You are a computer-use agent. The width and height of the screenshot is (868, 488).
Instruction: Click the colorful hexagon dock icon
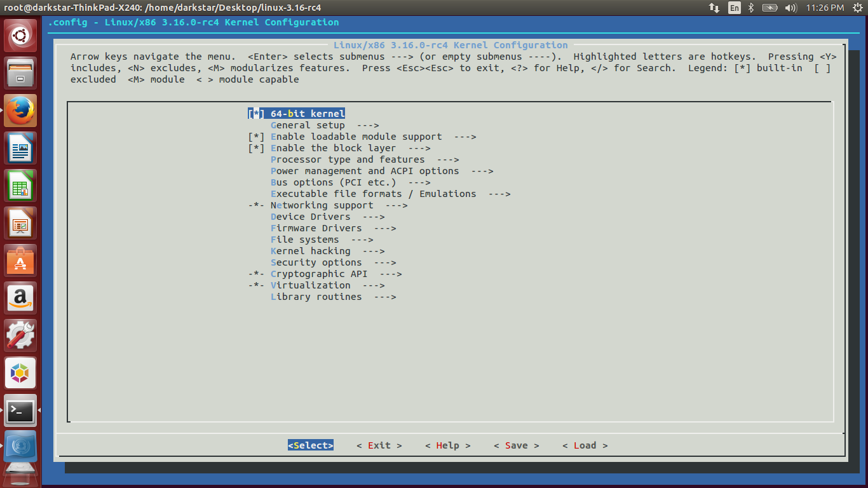(x=20, y=373)
